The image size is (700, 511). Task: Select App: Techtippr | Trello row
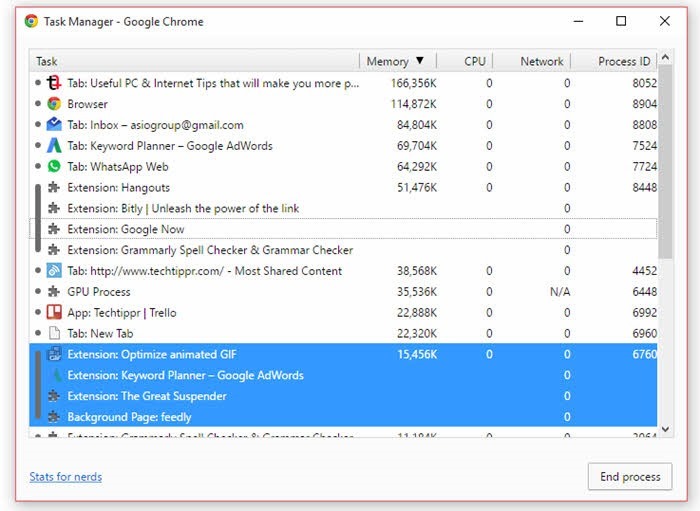[x=343, y=312]
